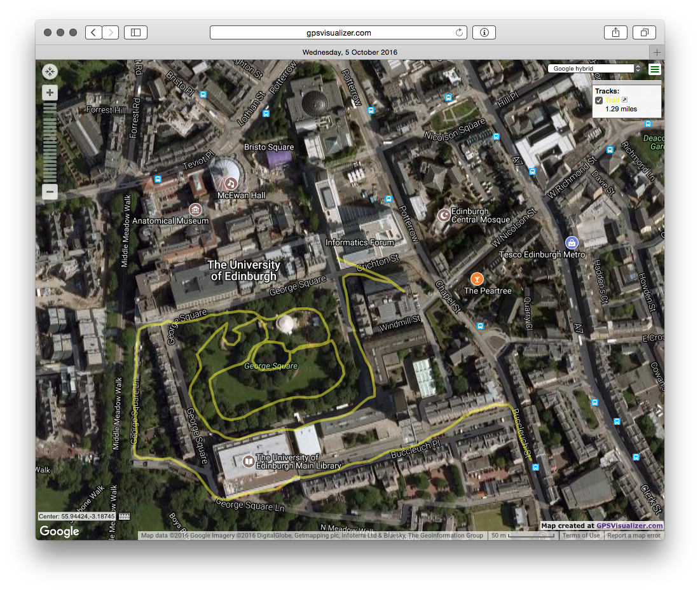700x591 pixels.
Task: Click Report a map error
Action: point(633,535)
